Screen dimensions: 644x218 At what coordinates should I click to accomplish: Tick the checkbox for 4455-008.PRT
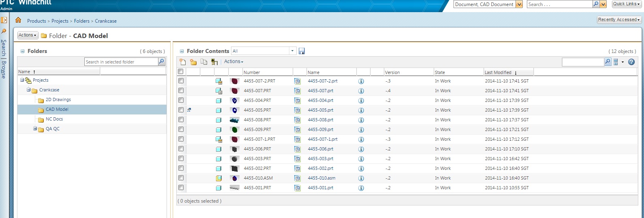coord(181,120)
